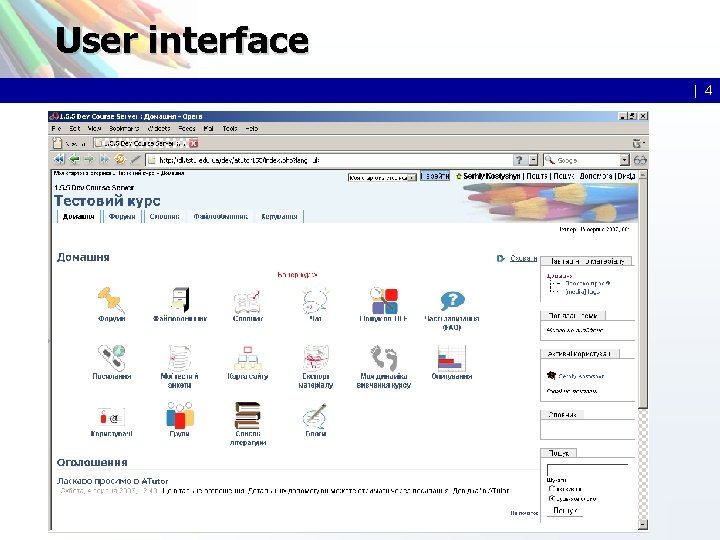Close the Dev Course Server tab
720x540 pixels.
tap(194, 143)
